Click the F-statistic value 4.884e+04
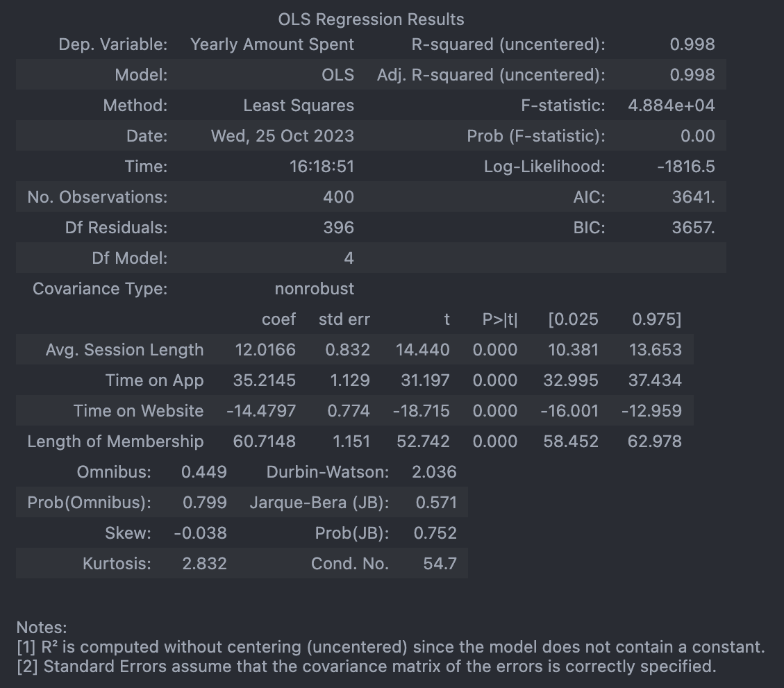This screenshot has width=784, height=688. 671,106
